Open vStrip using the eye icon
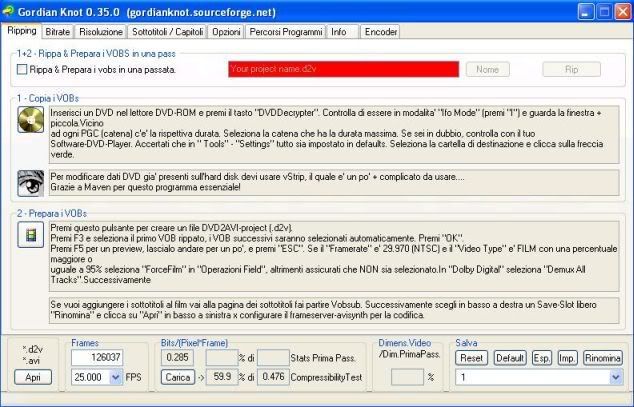634x407 pixels. pos(31,183)
